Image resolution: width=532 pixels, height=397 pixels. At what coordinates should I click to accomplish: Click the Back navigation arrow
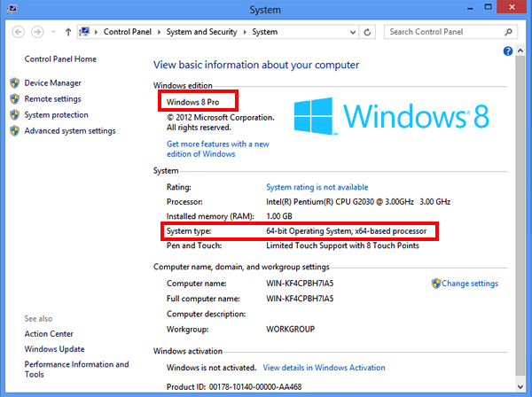coord(18,32)
